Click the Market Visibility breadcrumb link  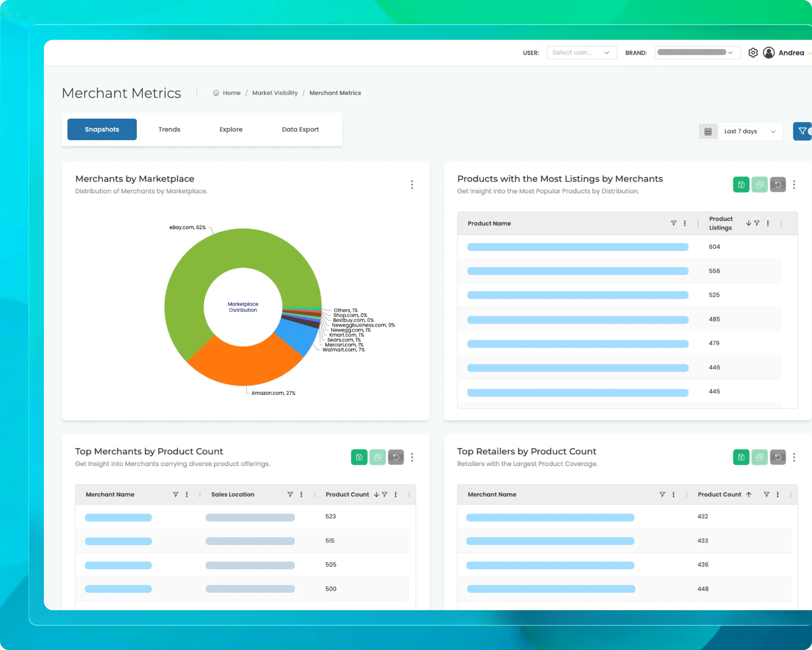[x=275, y=93]
